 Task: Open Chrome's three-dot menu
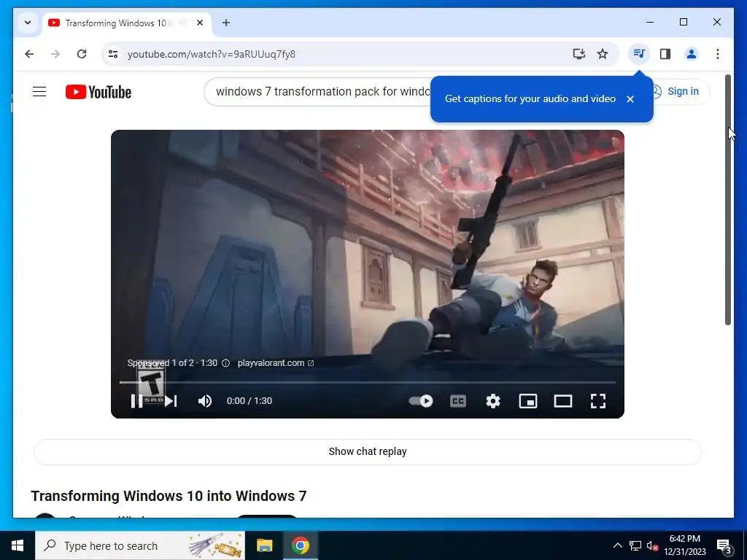(718, 54)
